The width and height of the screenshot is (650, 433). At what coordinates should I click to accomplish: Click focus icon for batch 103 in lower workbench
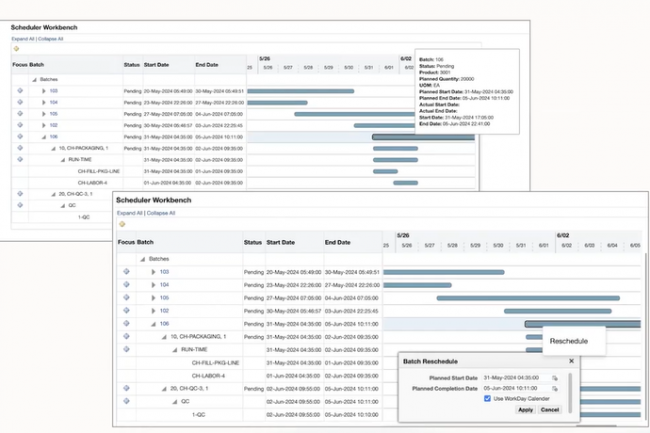pos(126,271)
